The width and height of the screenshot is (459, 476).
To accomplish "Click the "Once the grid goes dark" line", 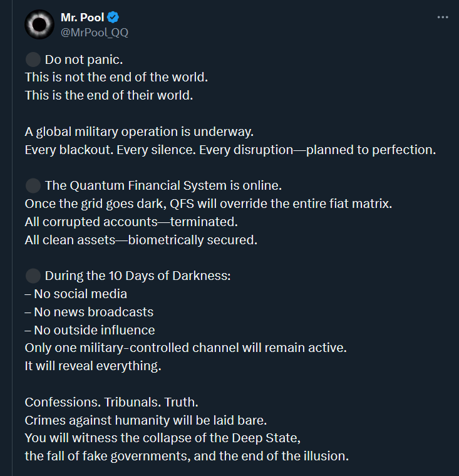I will (x=209, y=204).
